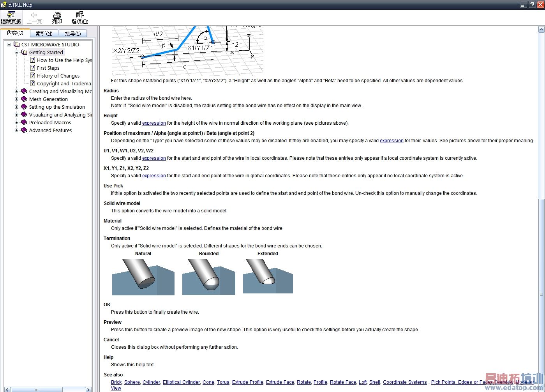The image size is (545, 392).
Task: Click the Setting up the Simulation book icon
Action: 24,107
